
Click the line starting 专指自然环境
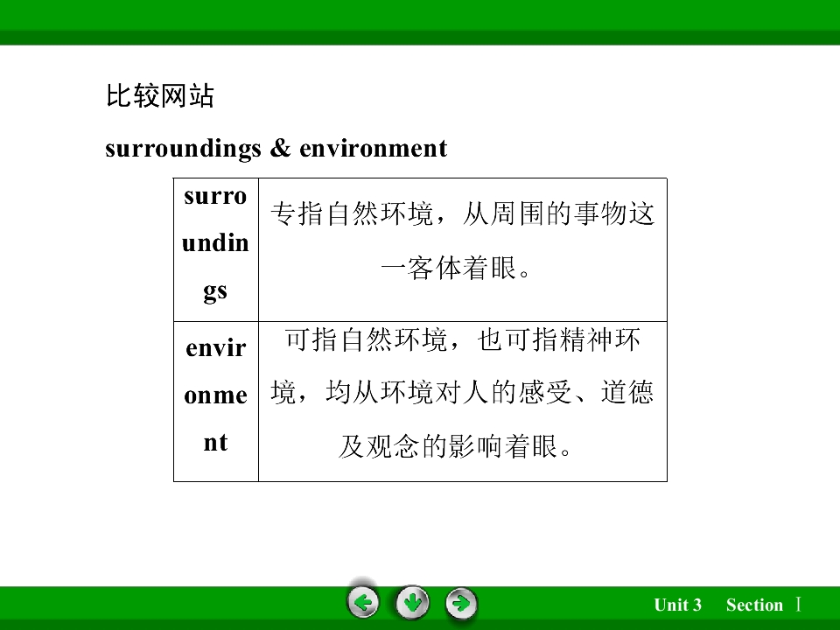click(x=462, y=213)
